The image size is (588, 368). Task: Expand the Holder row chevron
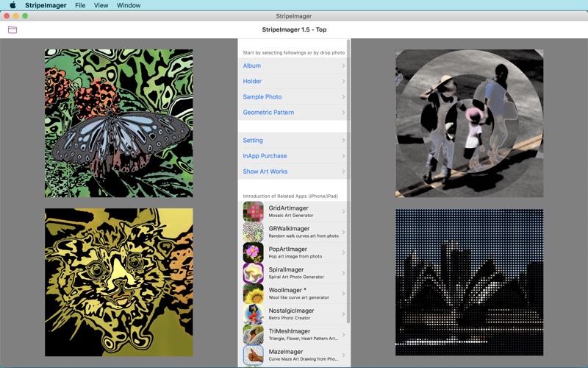click(x=343, y=81)
